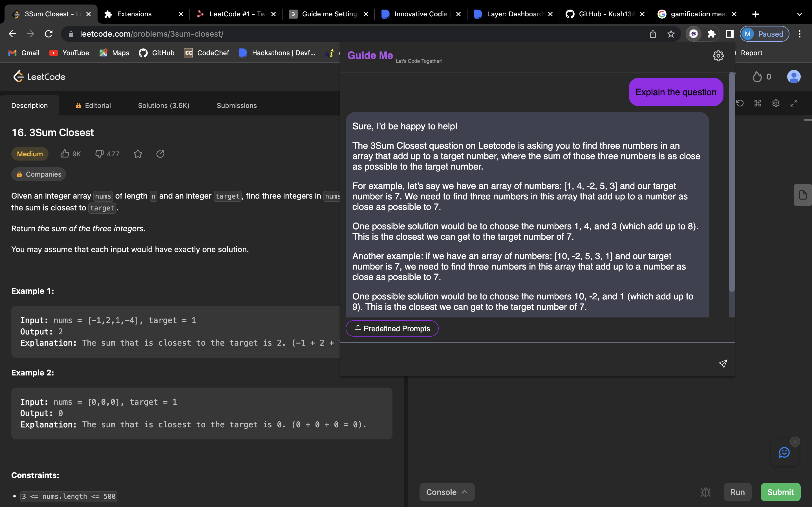
Task: Toggle favorite star on 3Sum Closest problem
Action: click(138, 154)
